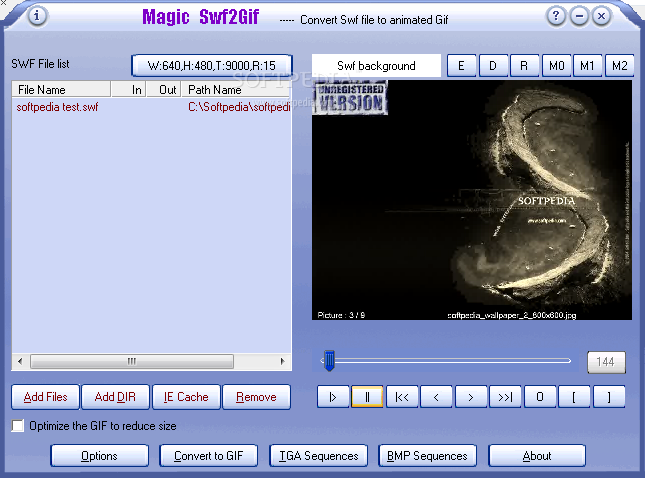Select the M1 mode button
645x478 pixels.
(x=587, y=66)
